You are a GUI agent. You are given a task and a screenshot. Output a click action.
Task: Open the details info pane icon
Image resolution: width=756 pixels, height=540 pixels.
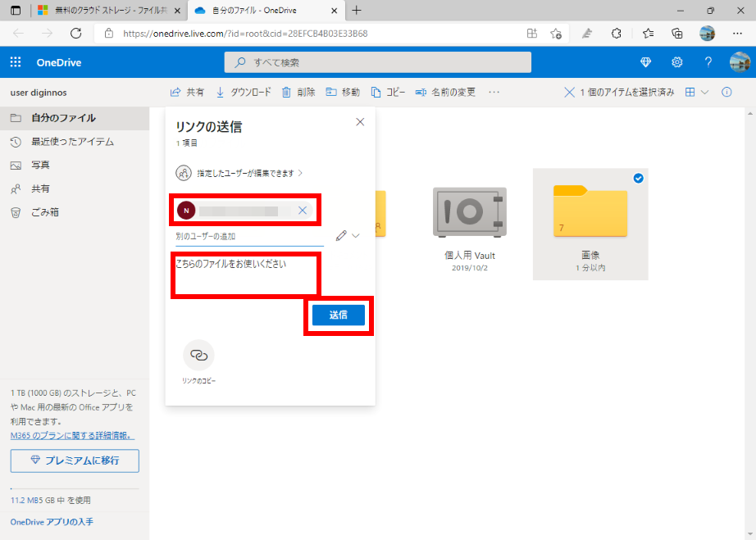[726, 92]
